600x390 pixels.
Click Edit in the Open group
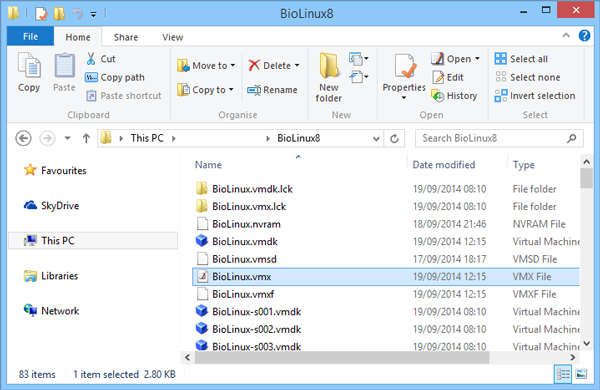click(448, 77)
